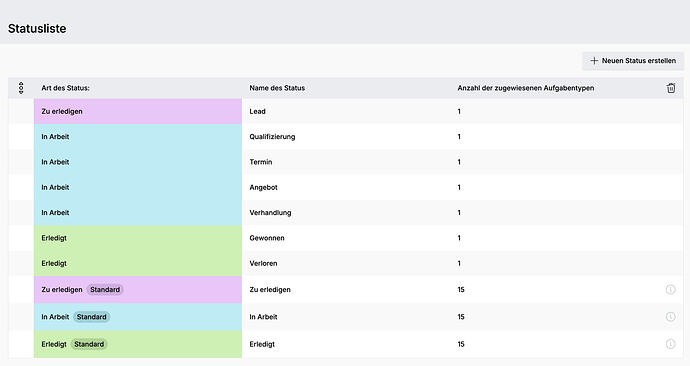
Task: Select the Gewonnen status name
Action: pos(267,238)
